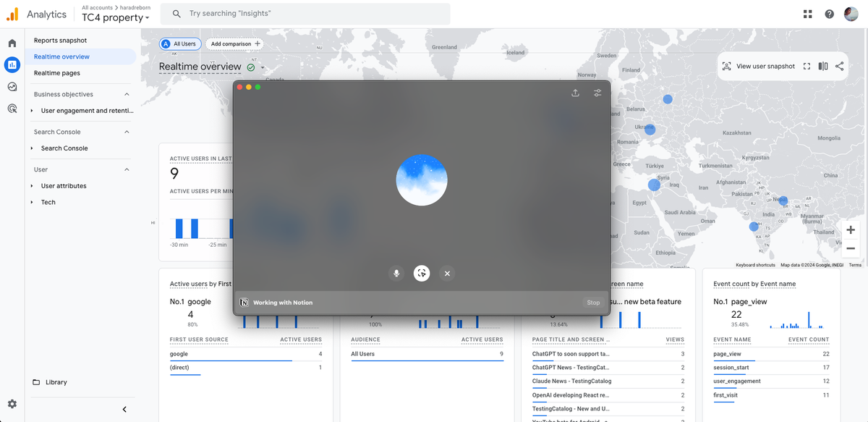Image resolution: width=868 pixels, height=422 pixels.
Task: Click the Share this report icon
Action: pos(839,66)
